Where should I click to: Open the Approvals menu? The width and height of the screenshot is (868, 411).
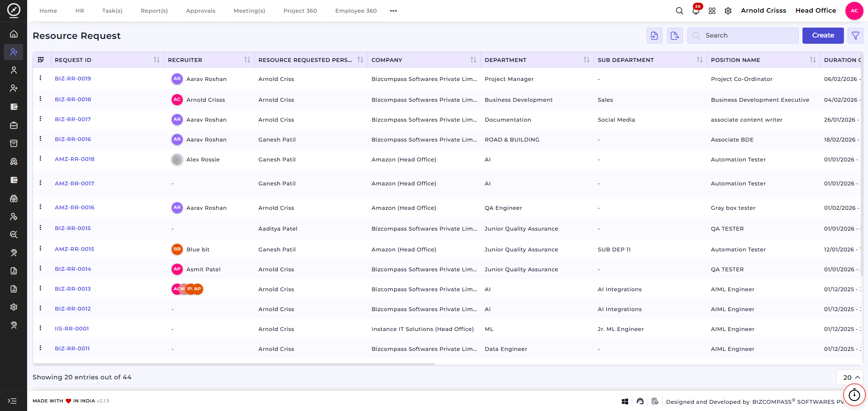coord(200,11)
